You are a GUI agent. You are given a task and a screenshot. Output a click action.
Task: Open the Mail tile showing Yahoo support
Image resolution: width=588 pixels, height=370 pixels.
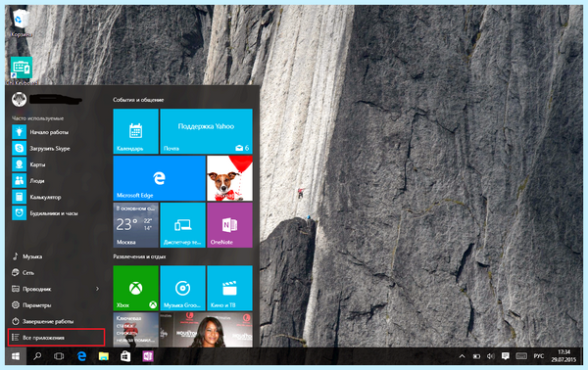[206, 131]
